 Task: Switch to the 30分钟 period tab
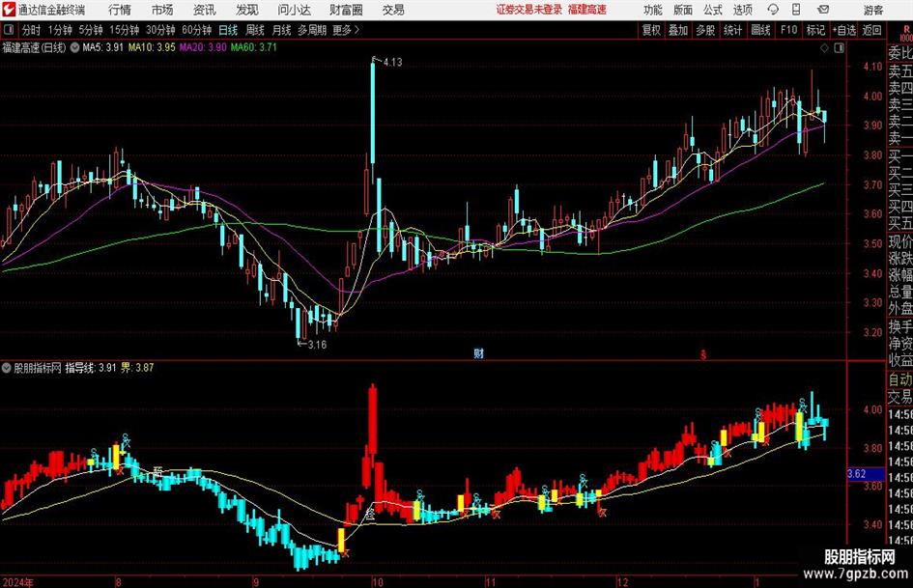[160, 30]
